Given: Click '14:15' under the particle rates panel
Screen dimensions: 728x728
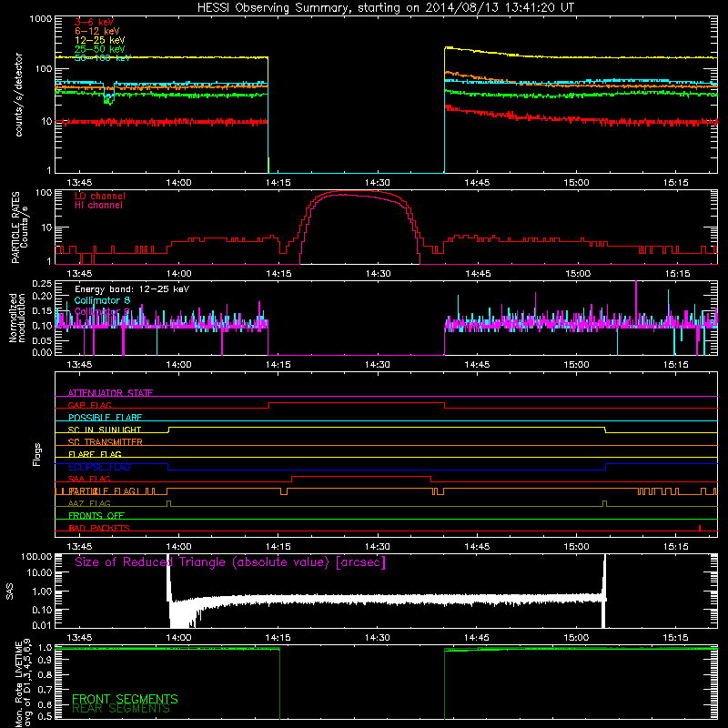Looking at the screenshot, I should [x=278, y=274].
